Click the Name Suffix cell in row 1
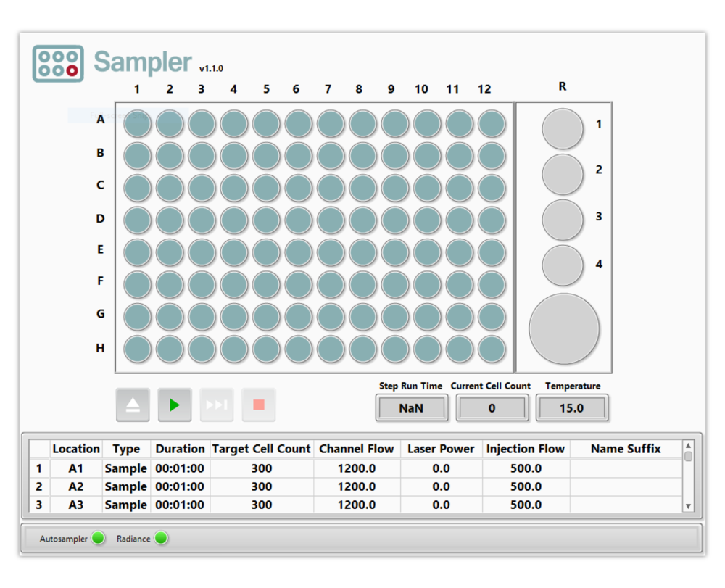This screenshot has height=588, width=725. click(x=625, y=468)
